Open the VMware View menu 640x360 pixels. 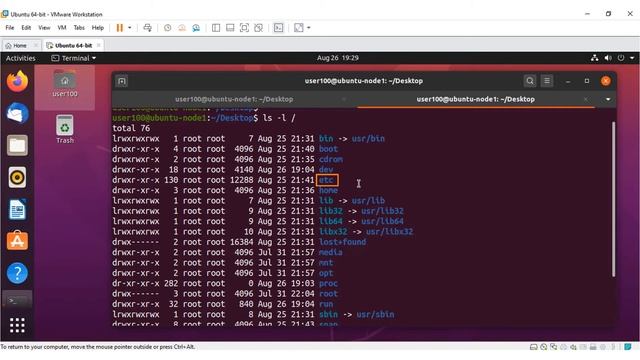point(44,28)
